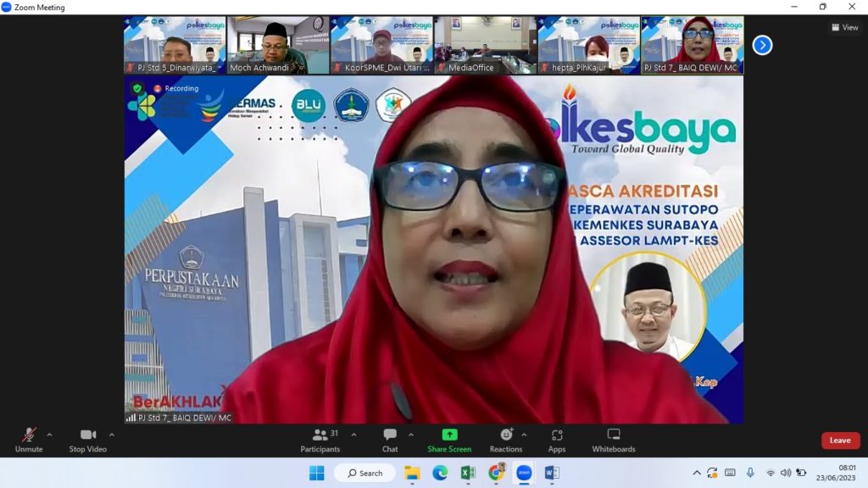Open Zoom Apps
This screenshot has width=868, height=488.
click(x=557, y=441)
